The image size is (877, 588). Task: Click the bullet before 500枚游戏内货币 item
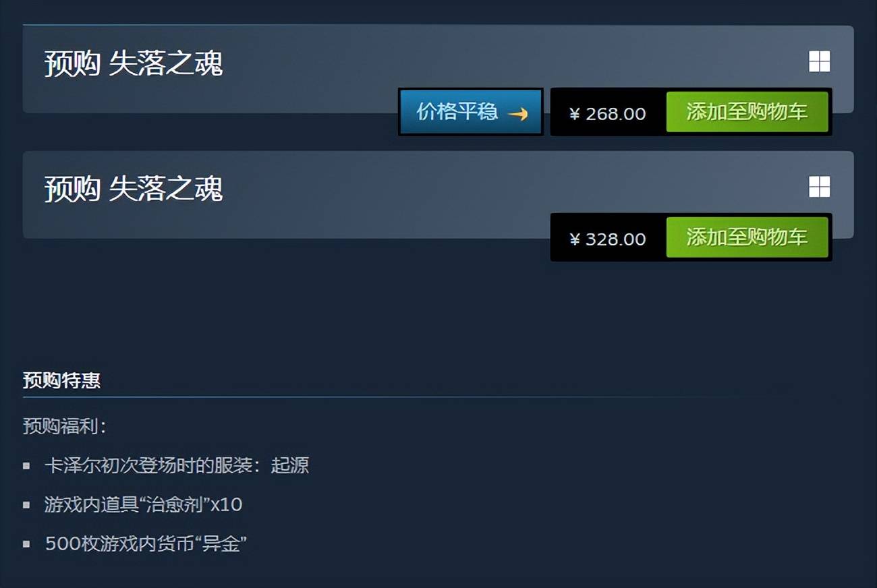(26, 543)
